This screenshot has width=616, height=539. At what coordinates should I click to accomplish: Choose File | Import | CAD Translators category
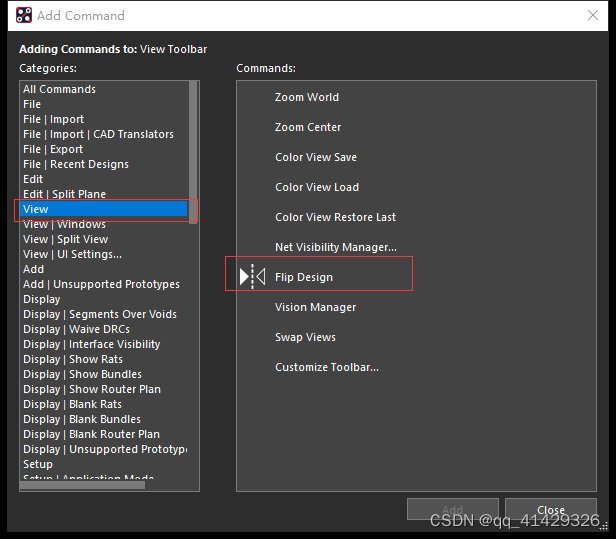coord(98,134)
